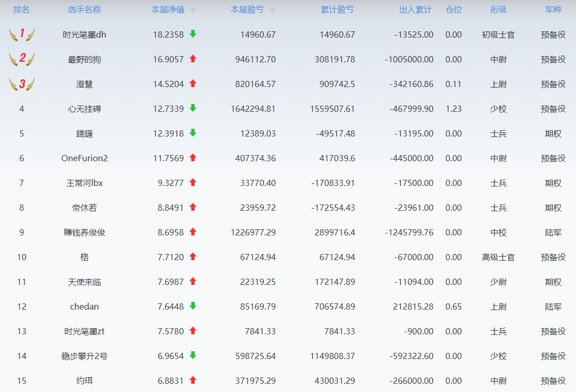
Task: Select the 陆军 cell in chedan row
Action: point(553,306)
